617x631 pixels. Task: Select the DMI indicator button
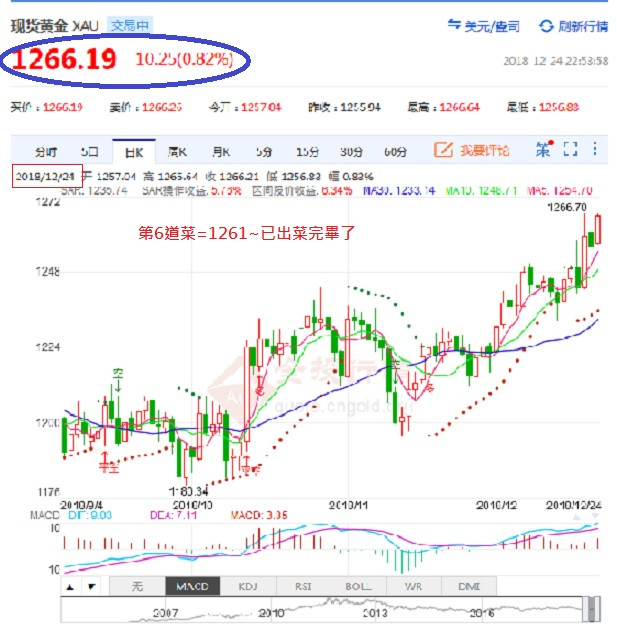coord(469,587)
